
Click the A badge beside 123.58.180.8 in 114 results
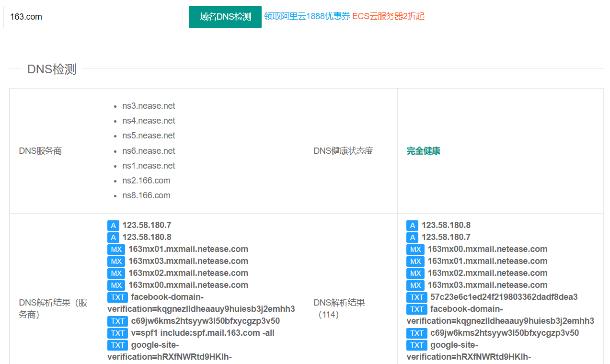(x=412, y=225)
